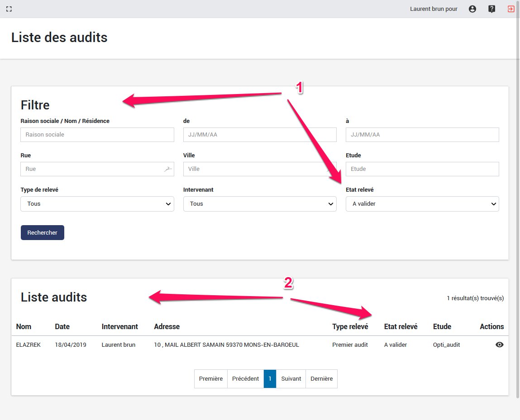Open the Type de relevé dropdown
The image size is (520, 420).
point(97,204)
